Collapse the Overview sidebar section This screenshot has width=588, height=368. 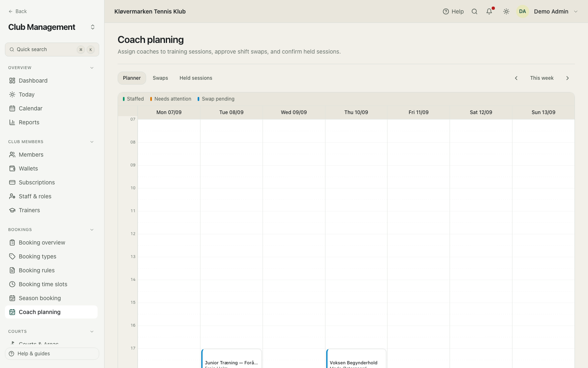point(92,68)
